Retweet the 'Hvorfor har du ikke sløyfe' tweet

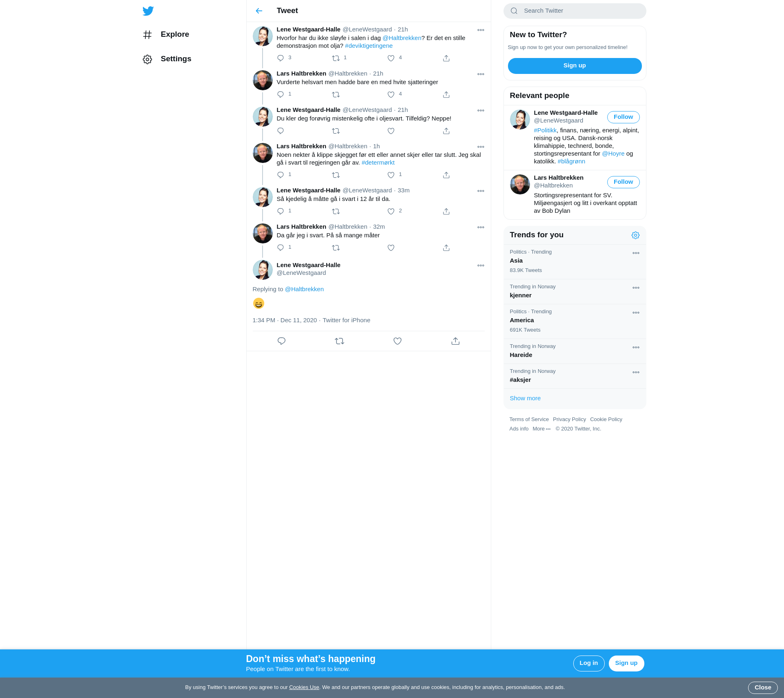[336, 58]
